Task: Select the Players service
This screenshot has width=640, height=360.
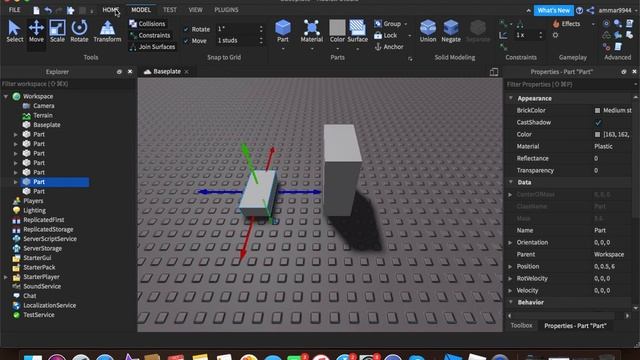Action: click(33, 201)
